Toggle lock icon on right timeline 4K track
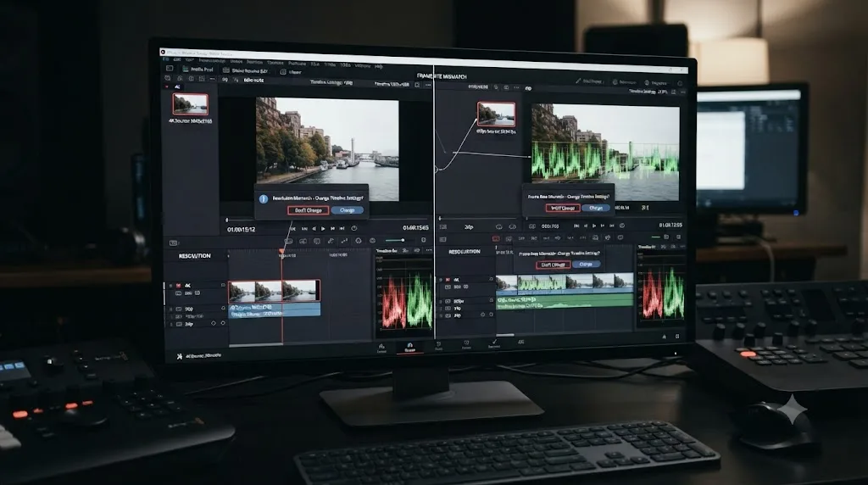Viewport: 868px width, 485px height. click(x=491, y=280)
